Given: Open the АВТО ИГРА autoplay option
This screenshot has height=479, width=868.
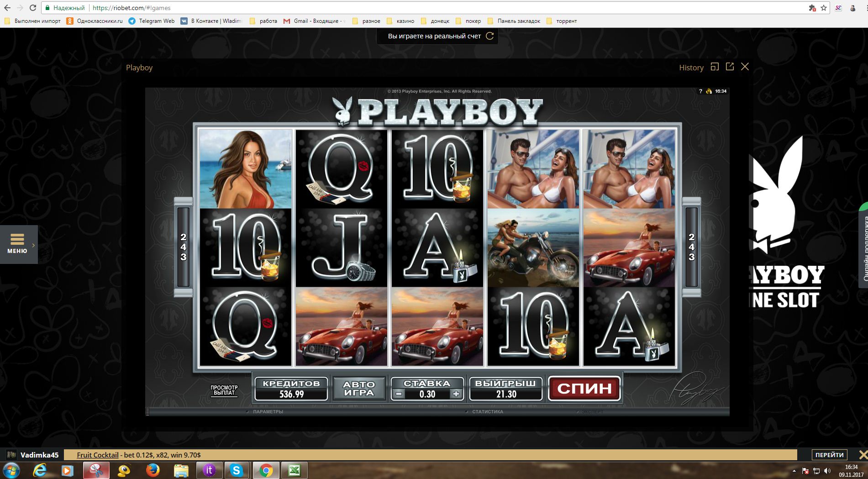Looking at the screenshot, I should click(359, 389).
